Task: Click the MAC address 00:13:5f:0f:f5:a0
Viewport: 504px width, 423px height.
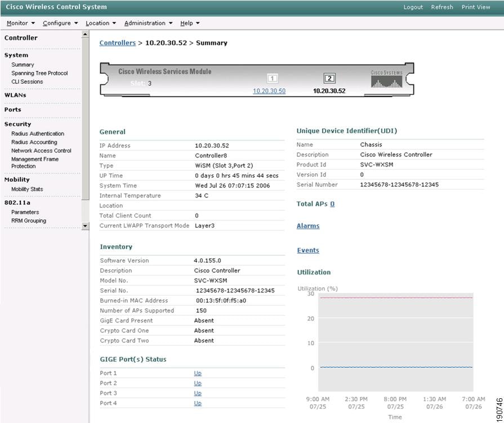Action: click(221, 300)
